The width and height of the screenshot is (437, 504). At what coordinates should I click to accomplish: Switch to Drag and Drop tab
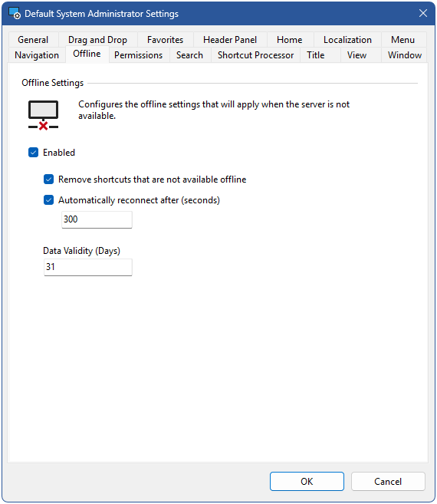97,40
